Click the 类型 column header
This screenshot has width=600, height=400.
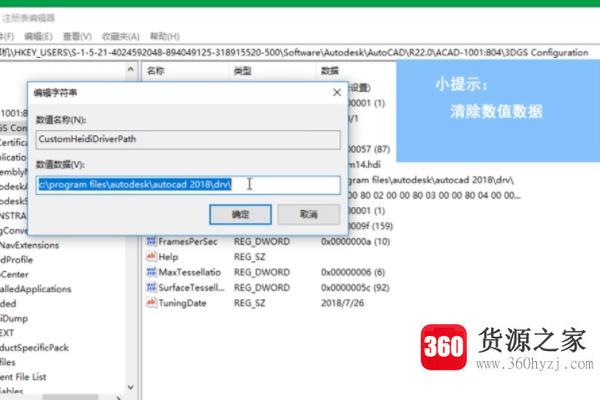[x=243, y=70]
